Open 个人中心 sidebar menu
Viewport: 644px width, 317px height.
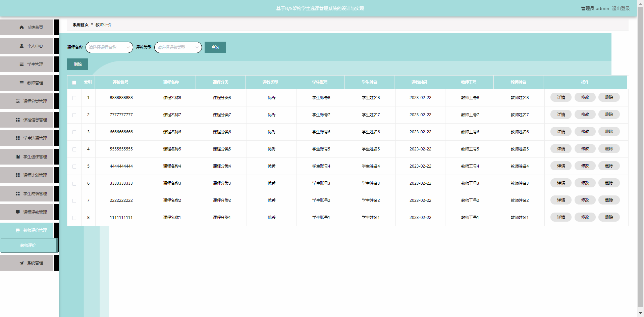click(29, 46)
